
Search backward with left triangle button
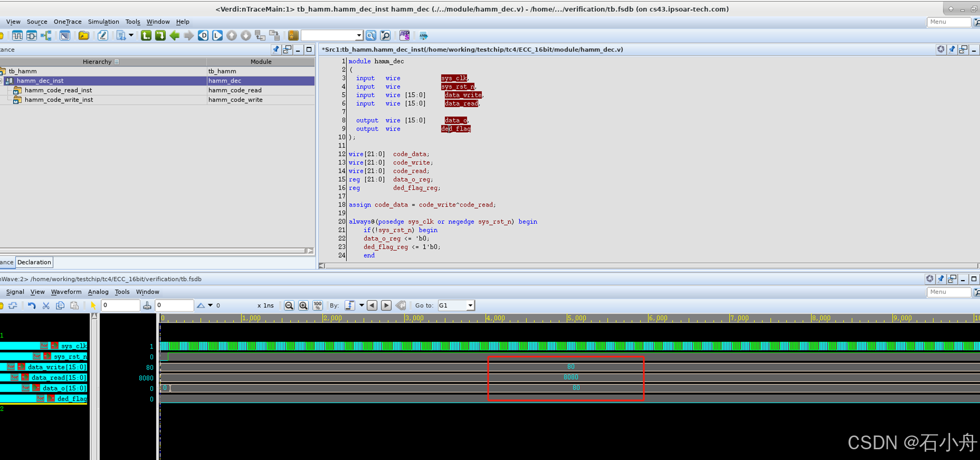coord(372,306)
